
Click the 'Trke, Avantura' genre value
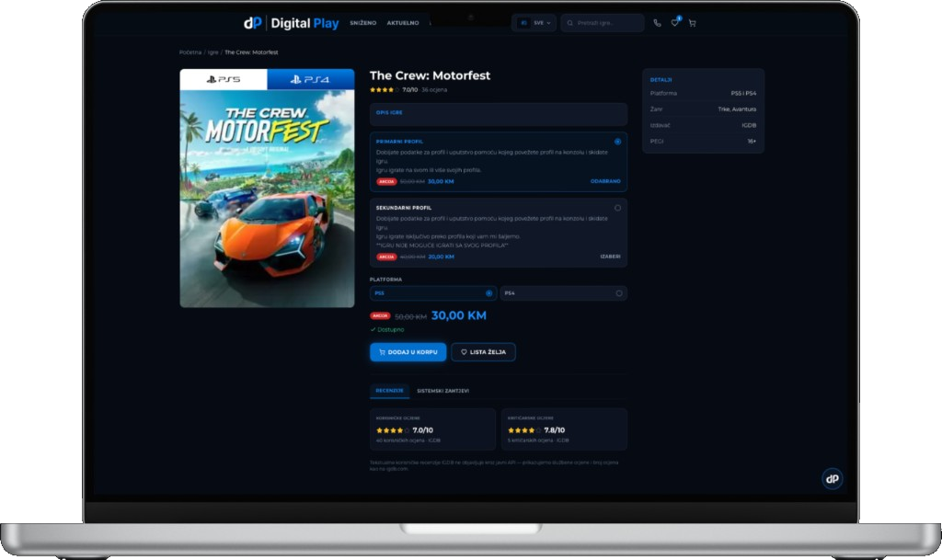[x=737, y=109]
